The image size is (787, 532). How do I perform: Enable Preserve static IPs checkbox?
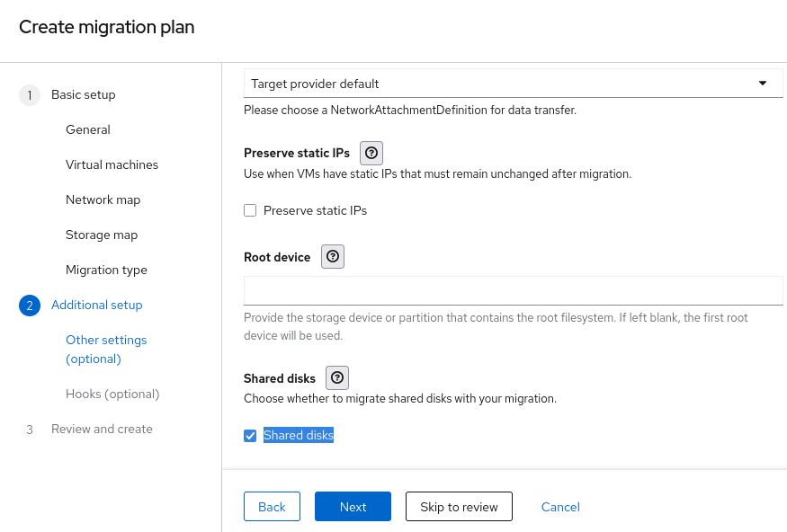[x=251, y=211]
